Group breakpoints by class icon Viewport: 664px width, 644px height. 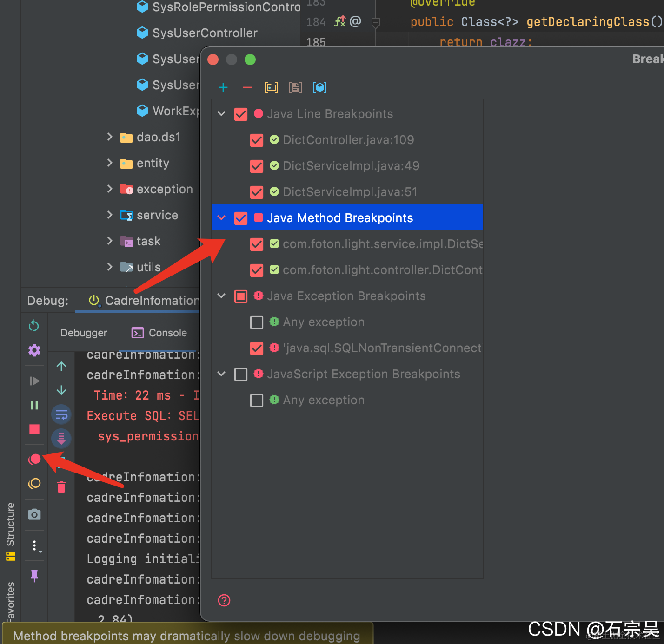(x=320, y=87)
